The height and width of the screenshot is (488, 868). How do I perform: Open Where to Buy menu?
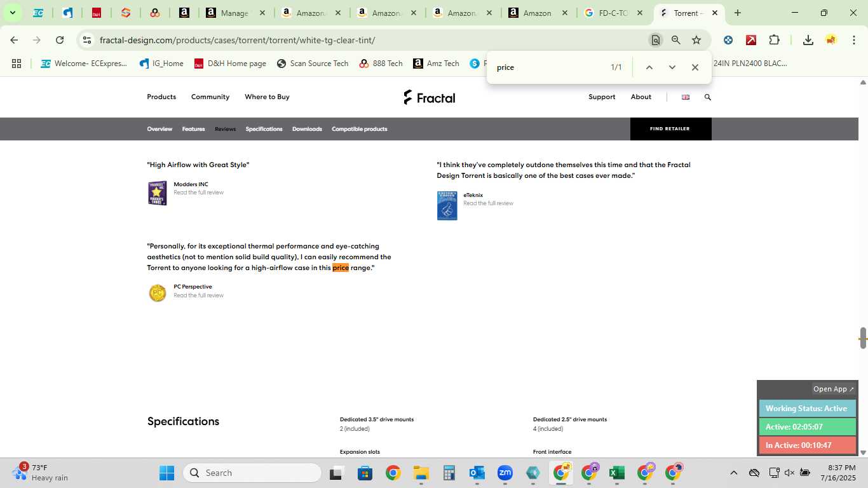tap(267, 97)
